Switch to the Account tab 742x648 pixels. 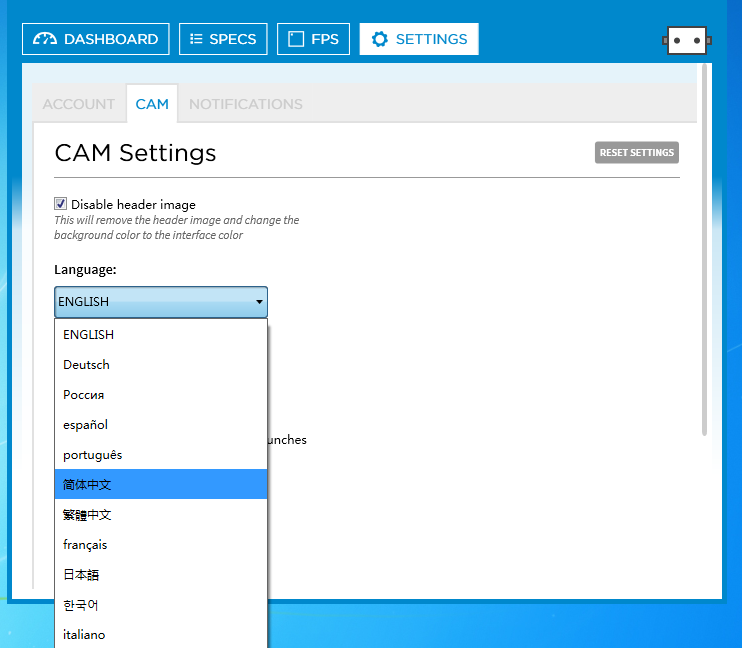[x=78, y=104]
